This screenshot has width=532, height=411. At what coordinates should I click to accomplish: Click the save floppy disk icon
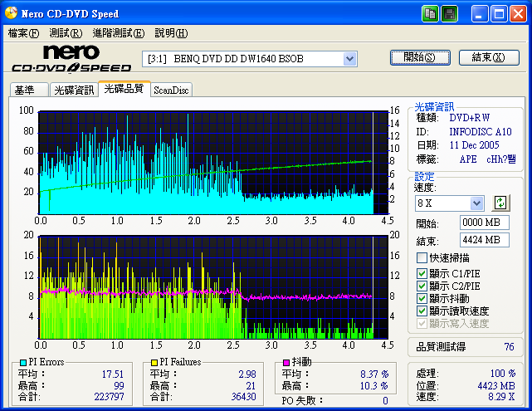pyautogui.click(x=450, y=14)
